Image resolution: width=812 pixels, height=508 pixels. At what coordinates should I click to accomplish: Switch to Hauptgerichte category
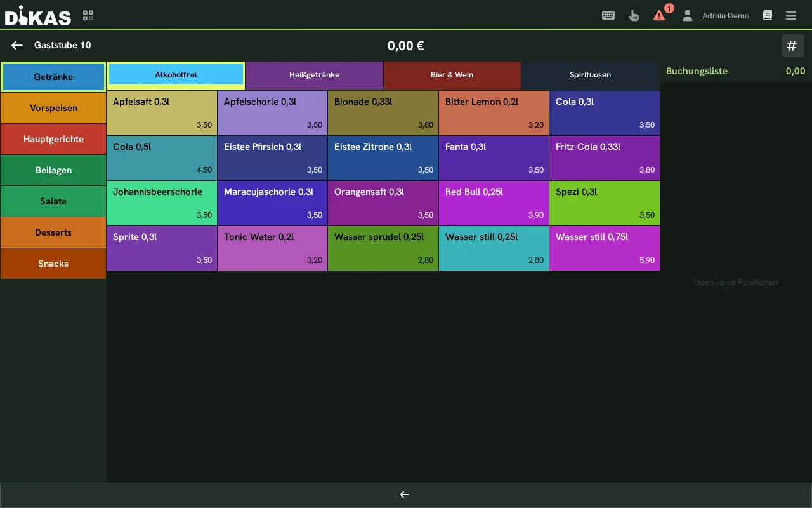53,139
